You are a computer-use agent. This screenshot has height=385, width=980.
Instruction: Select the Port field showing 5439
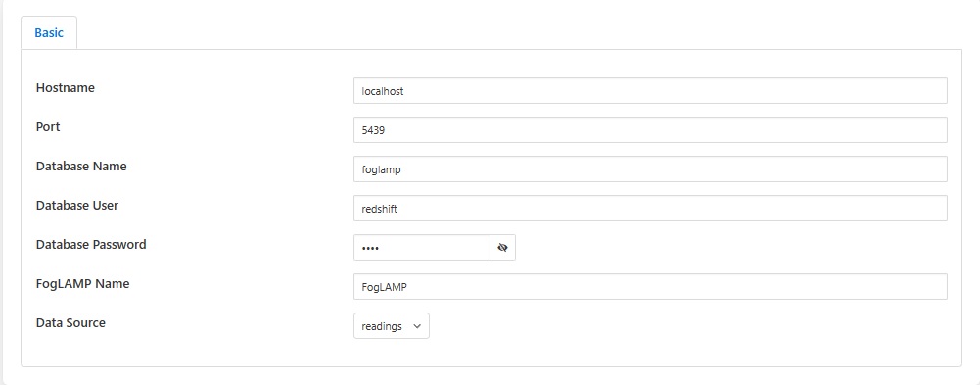[650, 130]
